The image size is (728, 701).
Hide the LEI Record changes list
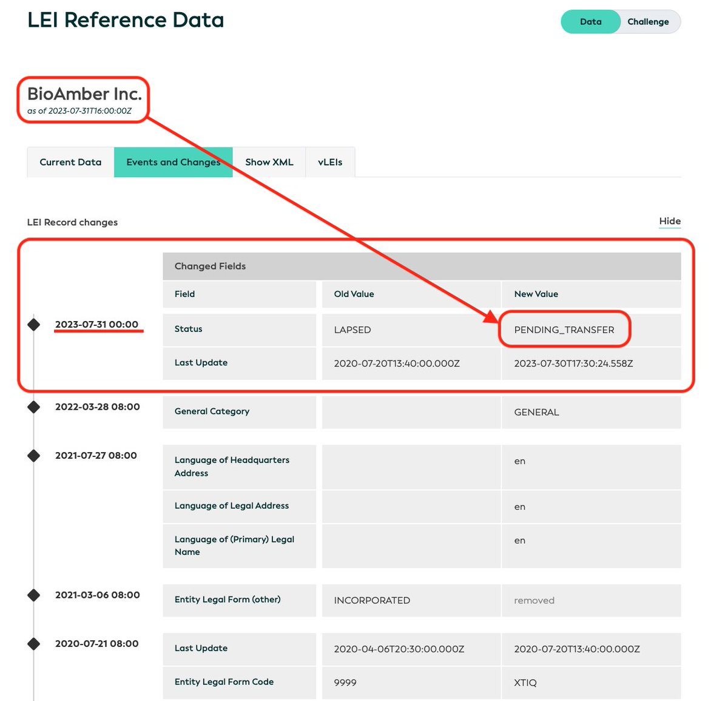pyautogui.click(x=670, y=222)
